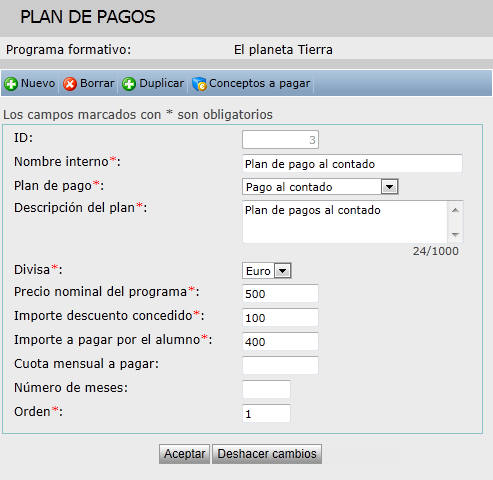The image size is (493, 480).
Task: Click the description scrollbar up arrow
Action: (455, 210)
